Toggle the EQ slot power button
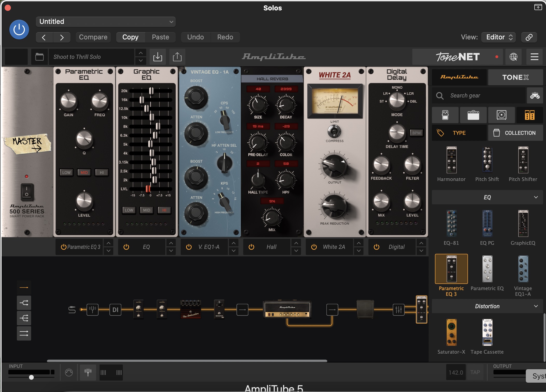The height and width of the screenshot is (392, 546). coord(126,247)
